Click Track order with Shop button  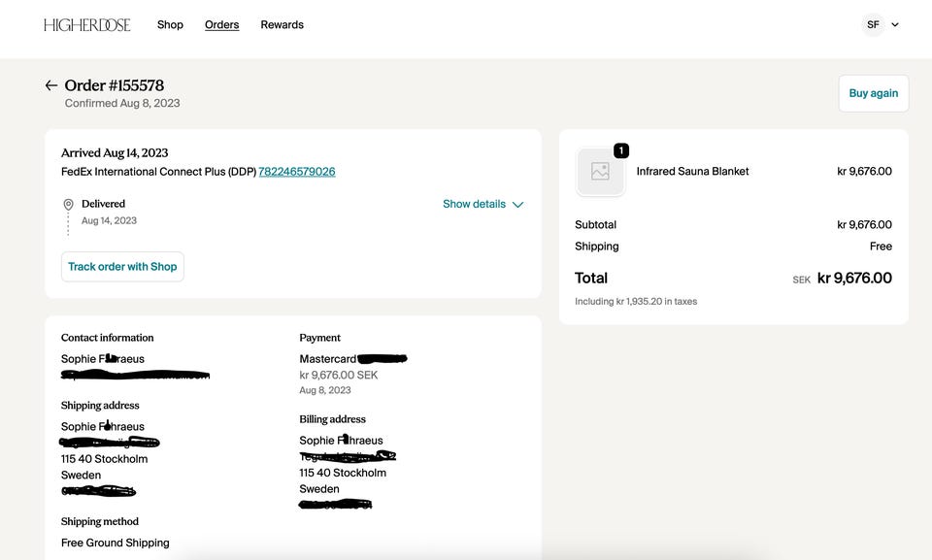pos(122,267)
